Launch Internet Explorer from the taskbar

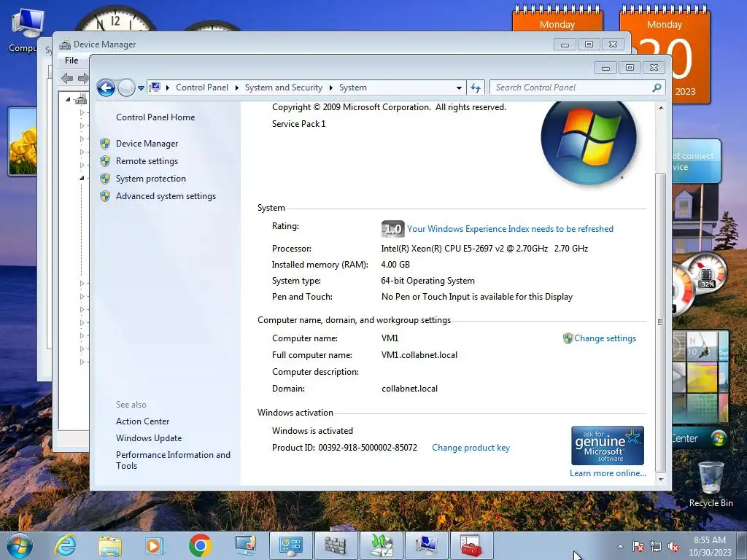(65, 545)
